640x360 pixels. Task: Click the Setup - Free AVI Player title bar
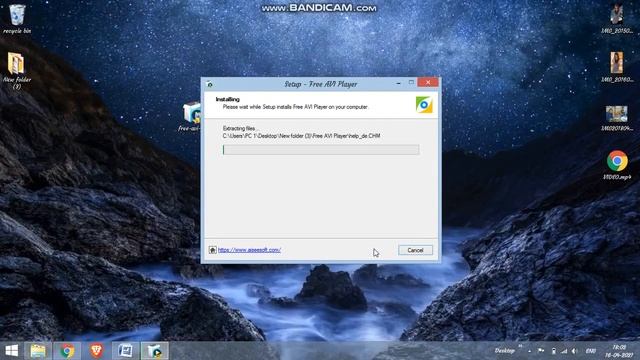[x=320, y=84]
